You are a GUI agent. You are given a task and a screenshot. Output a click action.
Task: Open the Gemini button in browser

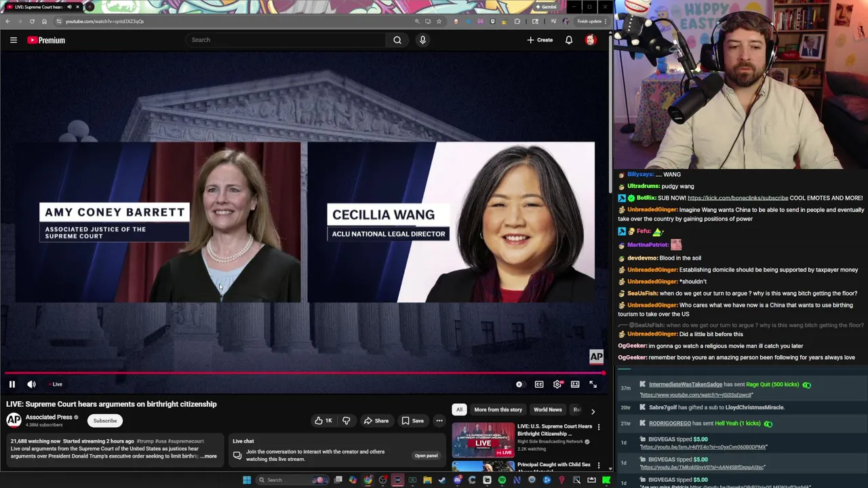tap(545, 7)
